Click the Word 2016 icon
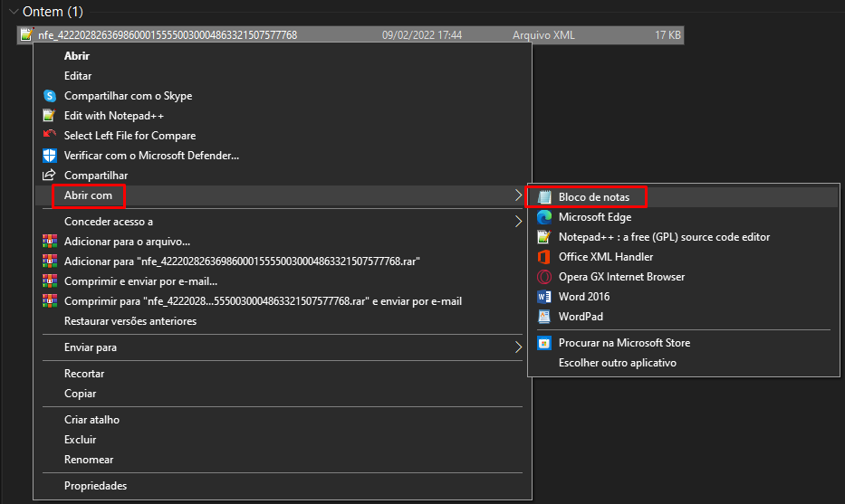The height and width of the screenshot is (504, 845). pyautogui.click(x=544, y=297)
